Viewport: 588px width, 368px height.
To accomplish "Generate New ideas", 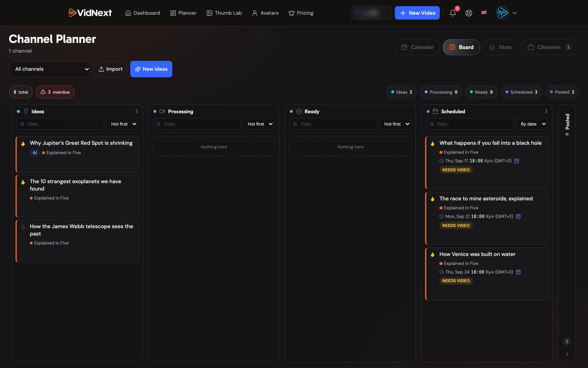I will 151,69.
